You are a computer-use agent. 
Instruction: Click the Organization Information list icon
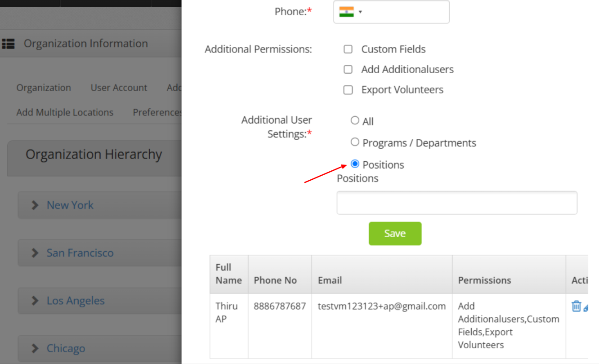click(8, 44)
